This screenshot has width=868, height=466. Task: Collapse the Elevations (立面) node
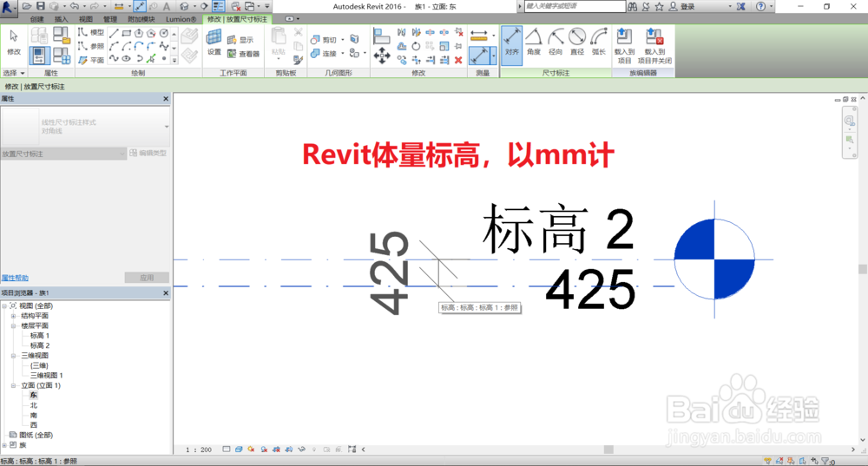pos(13,386)
